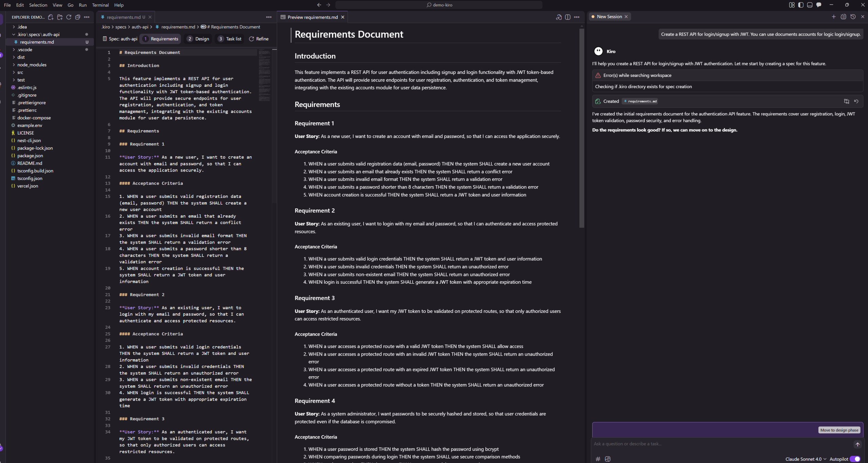Open requirements.md chip in chat
Viewport: 868px width, 463px height.
point(640,101)
